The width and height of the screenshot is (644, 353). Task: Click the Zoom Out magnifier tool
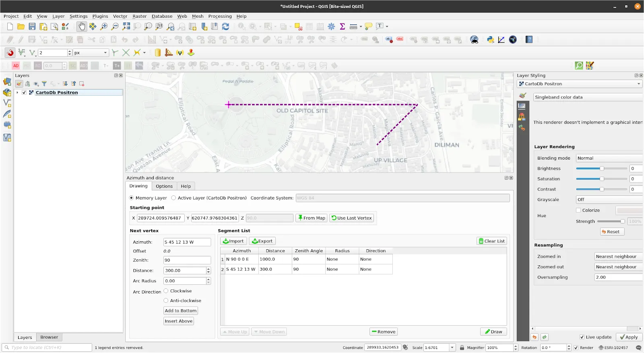coord(115,27)
